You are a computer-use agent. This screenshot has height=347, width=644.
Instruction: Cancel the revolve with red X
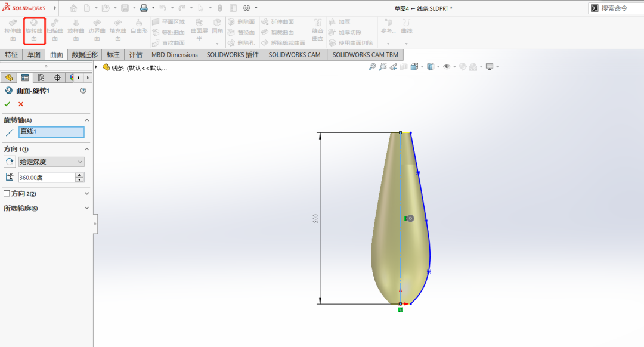click(21, 104)
